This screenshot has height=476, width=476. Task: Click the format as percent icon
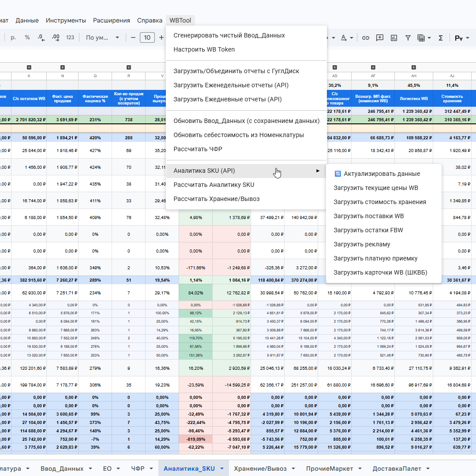pos(27,37)
